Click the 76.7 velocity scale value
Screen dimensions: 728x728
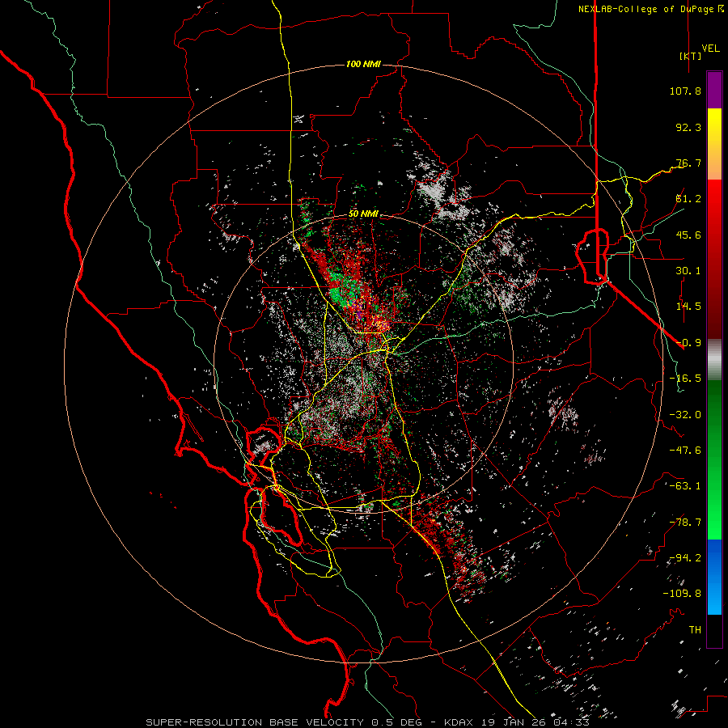coord(688,163)
